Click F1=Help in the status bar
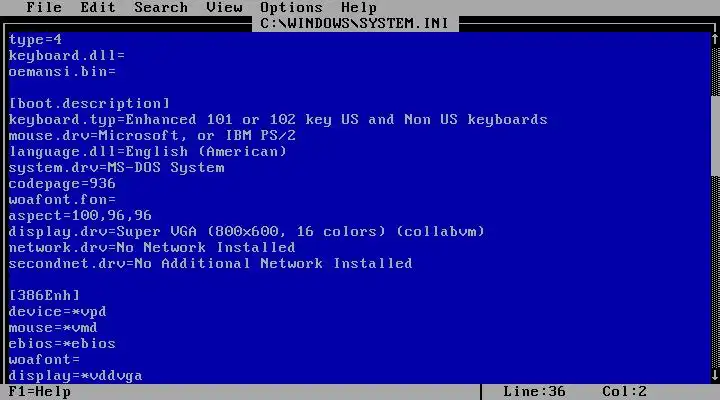The image size is (720, 400). pos(39,392)
